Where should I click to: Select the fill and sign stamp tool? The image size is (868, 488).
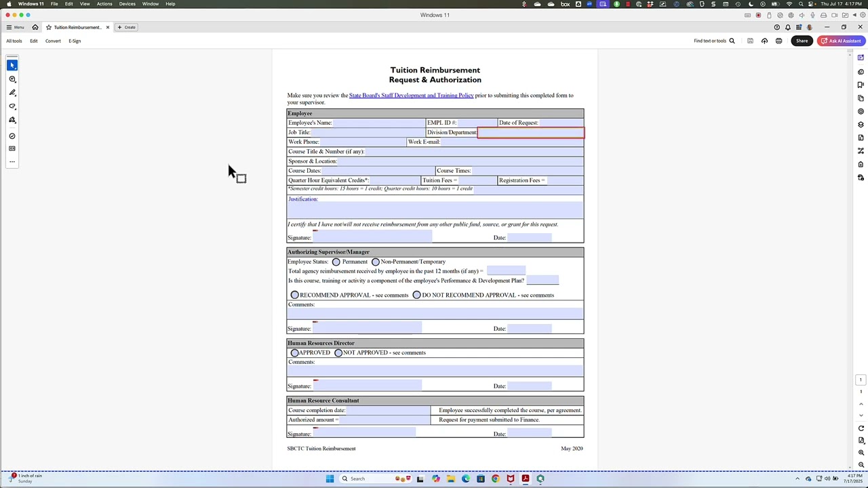pos(12,120)
